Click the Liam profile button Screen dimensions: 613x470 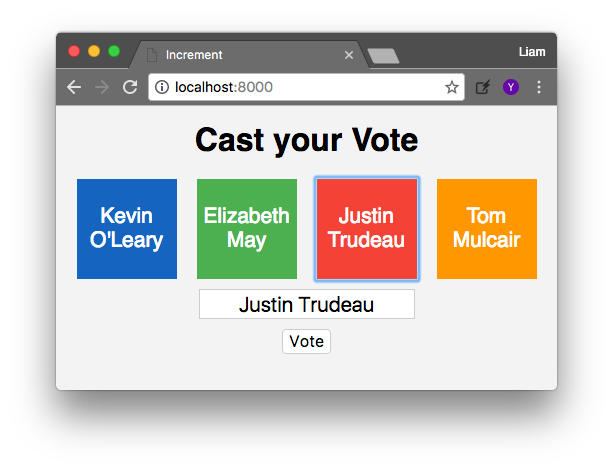[x=532, y=52]
